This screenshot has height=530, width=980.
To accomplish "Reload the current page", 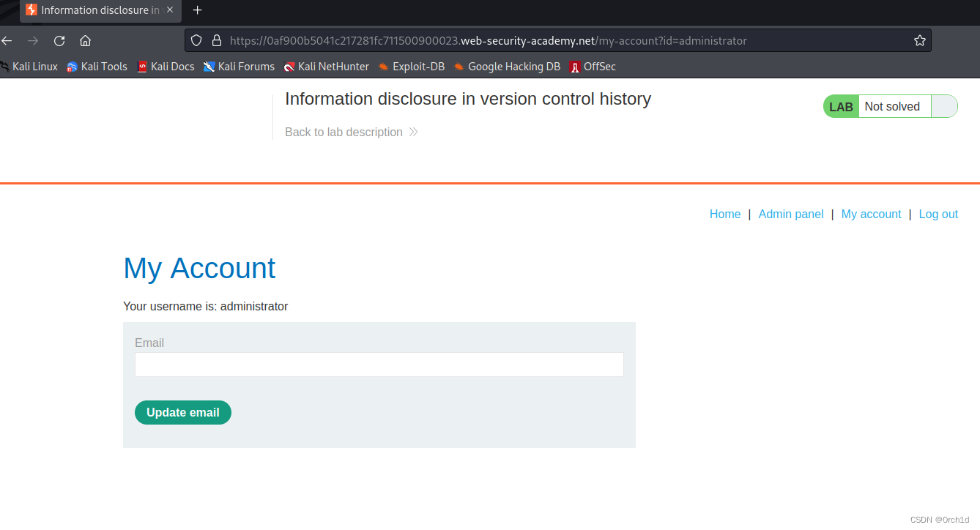I will pyautogui.click(x=59, y=41).
